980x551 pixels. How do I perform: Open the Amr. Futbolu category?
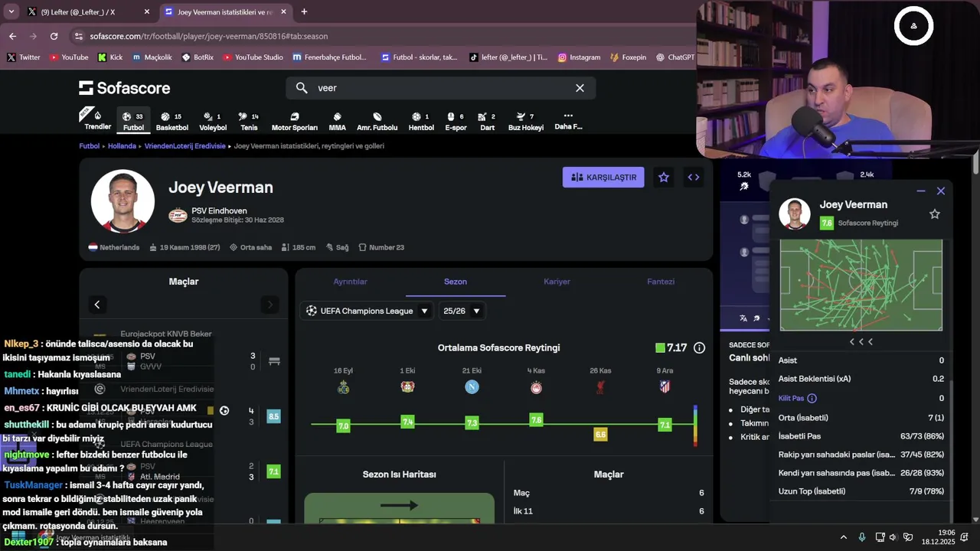point(377,121)
